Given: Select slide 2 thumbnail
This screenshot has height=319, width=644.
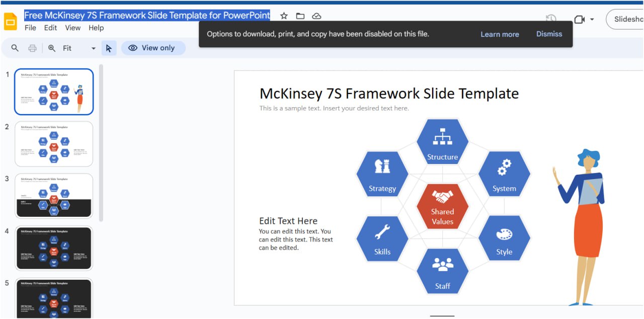Looking at the screenshot, I should (54, 144).
